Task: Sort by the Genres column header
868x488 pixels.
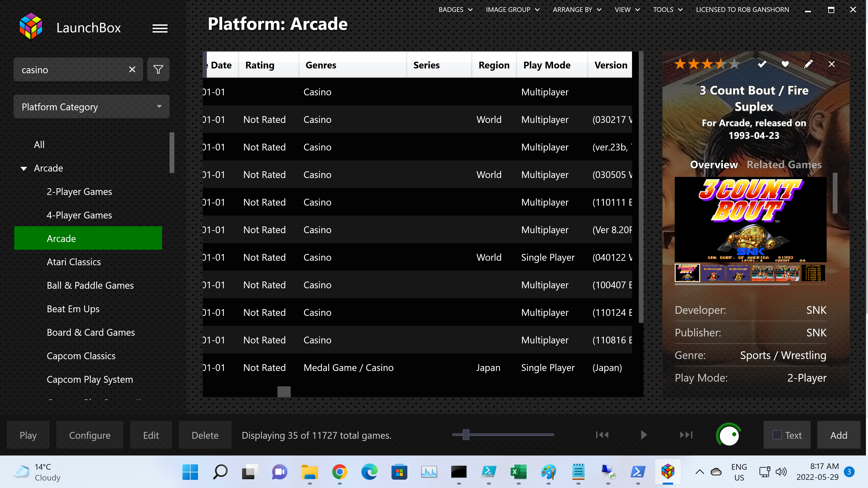Action: pyautogui.click(x=352, y=65)
